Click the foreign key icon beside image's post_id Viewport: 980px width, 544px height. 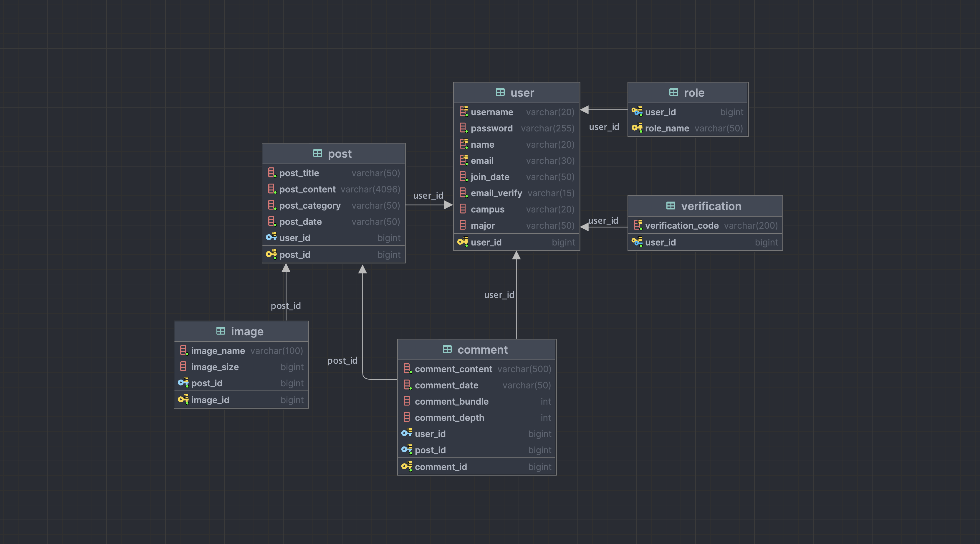(x=183, y=383)
